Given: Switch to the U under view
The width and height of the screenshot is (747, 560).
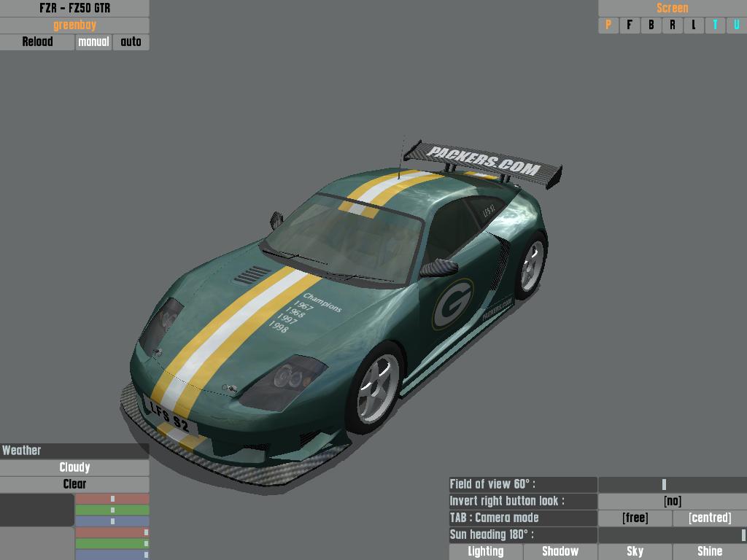Looking at the screenshot, I should (x=737, y=26).
